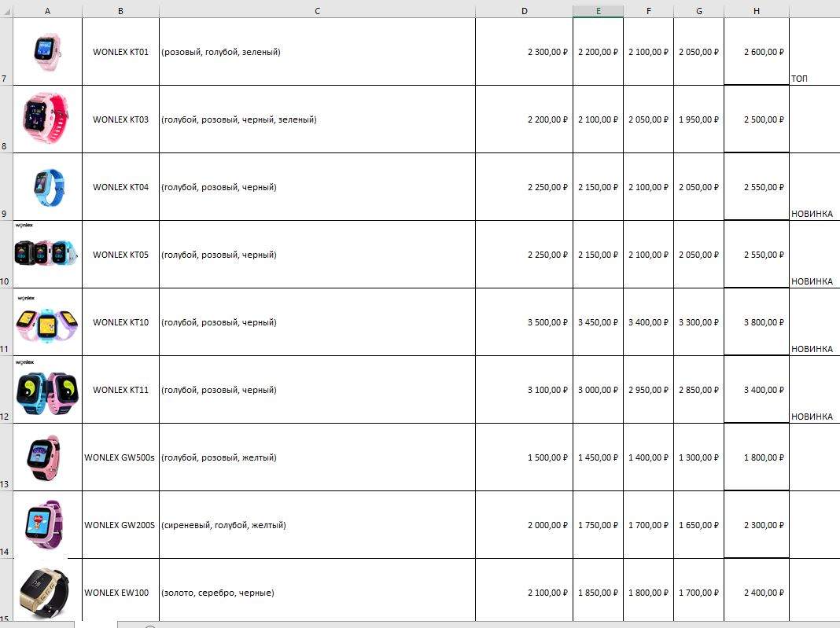This screenshot has height=628, width=840.
Task: Select KT11 price 3 400,00 ₽
Action: tap(757, 390)
